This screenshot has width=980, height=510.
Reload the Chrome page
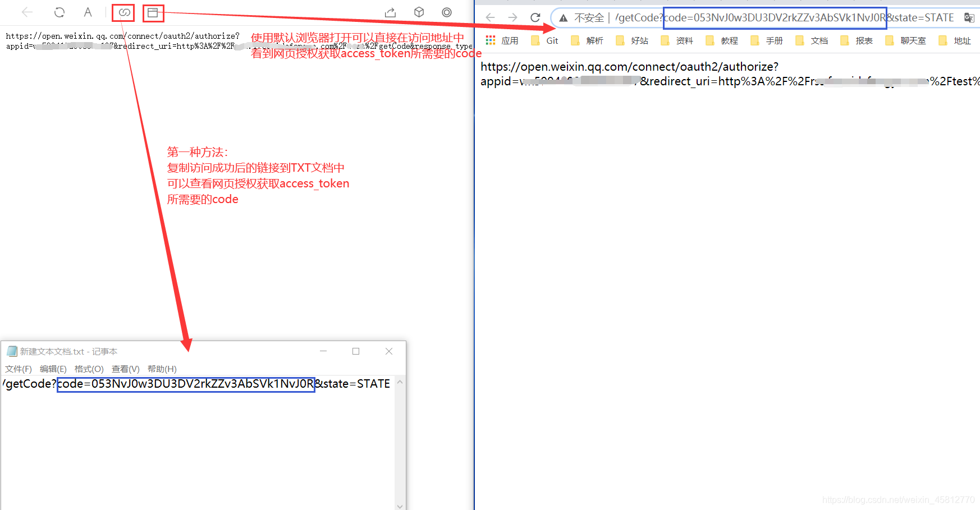click(535, 17)
